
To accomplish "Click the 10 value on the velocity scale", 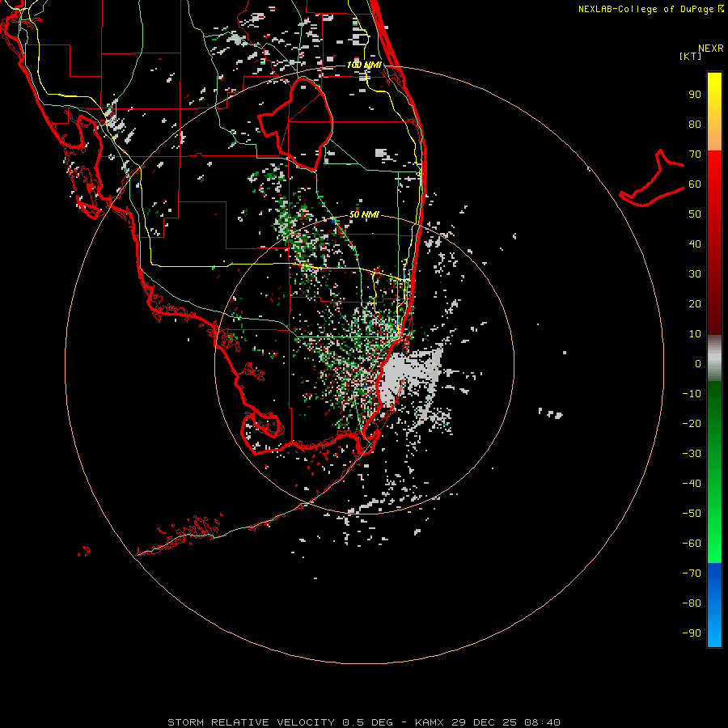I will tap(695, 334).
